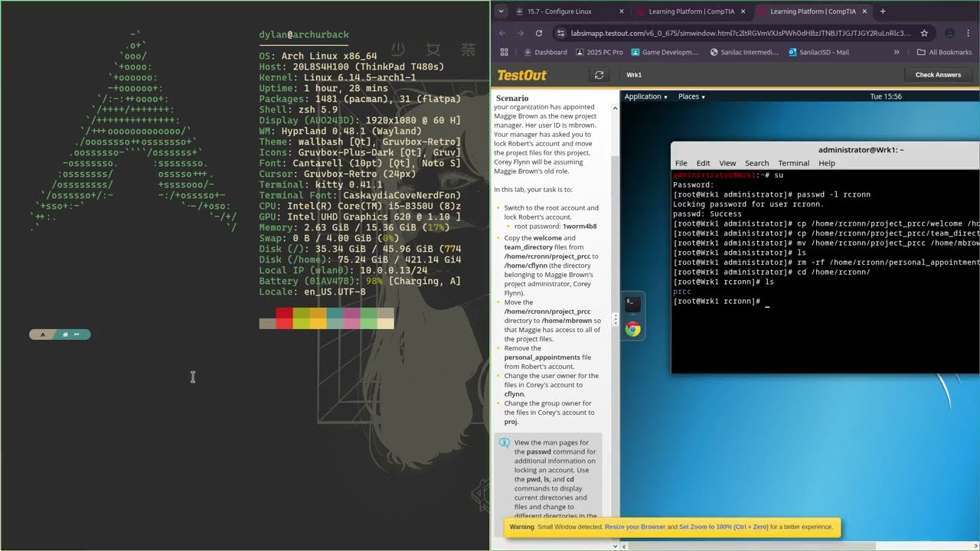Open the Search menu in terminal
The width and height of the screenshot is (980, 551).
coord(756,163)
